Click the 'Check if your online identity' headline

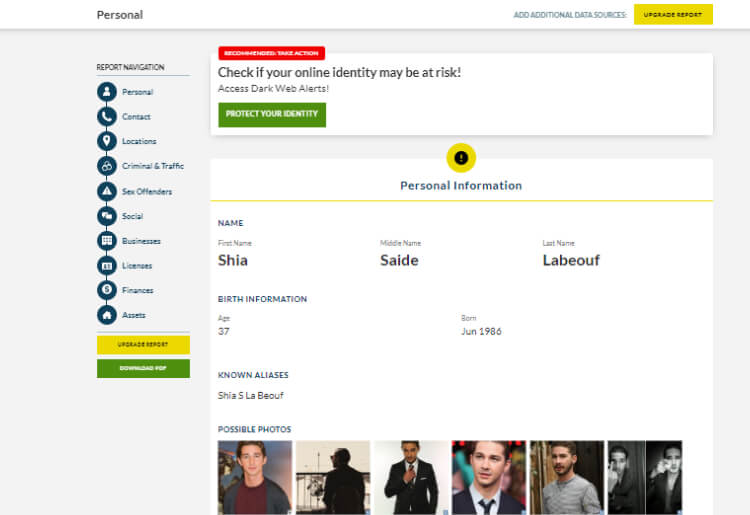coord(339,72)
